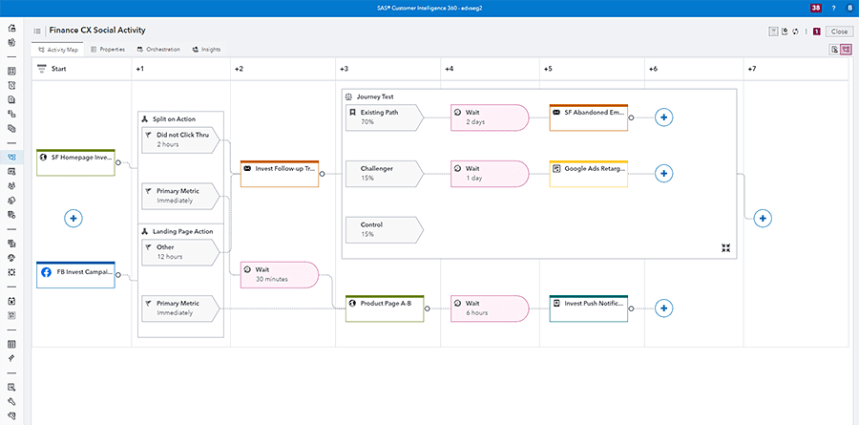The width and height of the screenshot is (859, 425).
Task: Click the output connector of FB Invest node
Action: (x=118, y=275)
